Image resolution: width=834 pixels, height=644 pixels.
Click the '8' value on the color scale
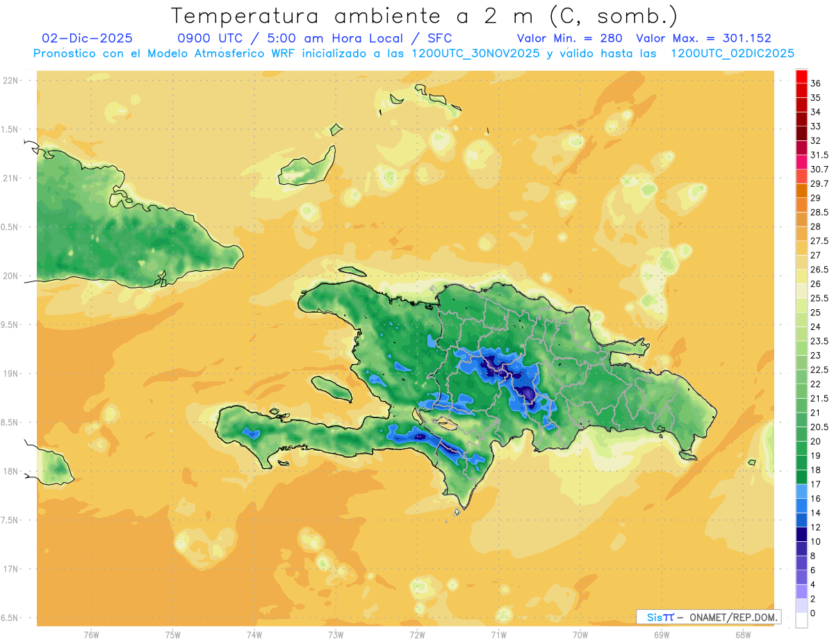pyautogui.click(x=814, y=556)
